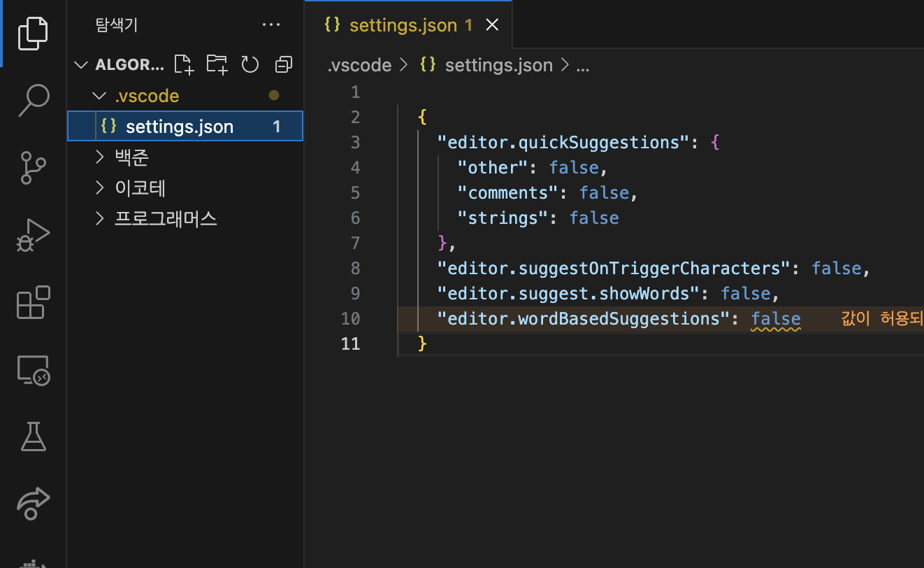924x568 pixels.
Task: Open the Live Share arrow icon
Action: coord(33,504)
